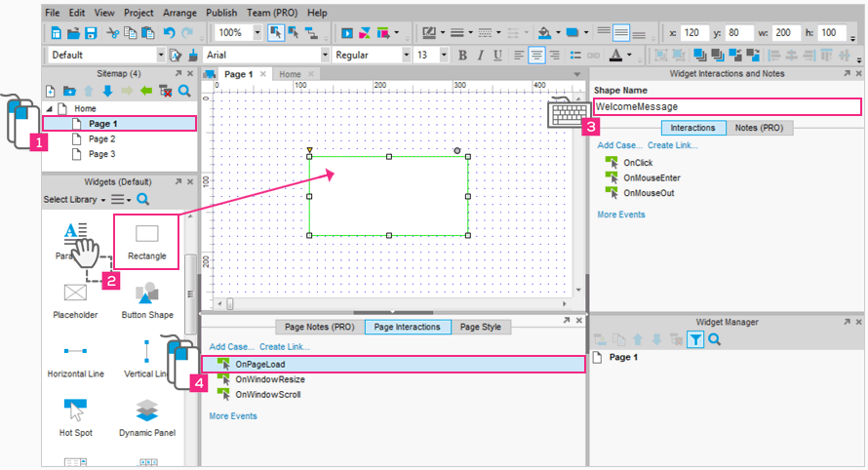Open the fill color bucket swatch
The width and height of the screenshot is (868, 470).
click(544, 32)
